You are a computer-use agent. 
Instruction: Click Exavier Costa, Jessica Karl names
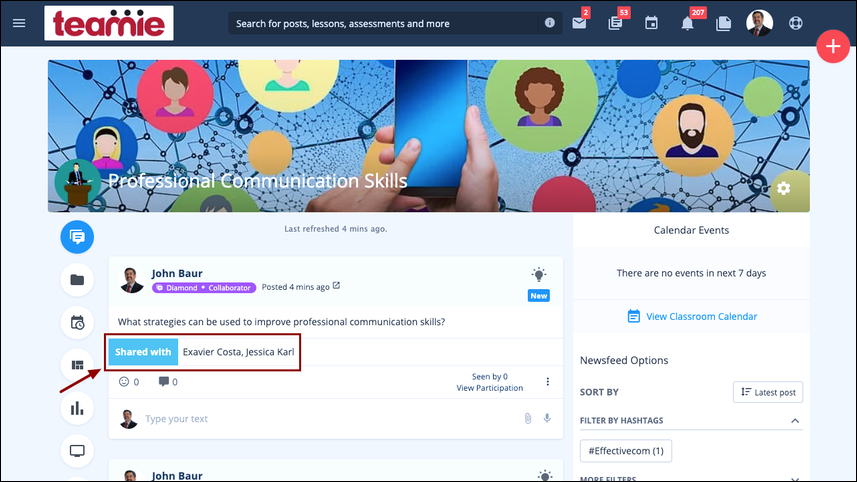point(238,352)
